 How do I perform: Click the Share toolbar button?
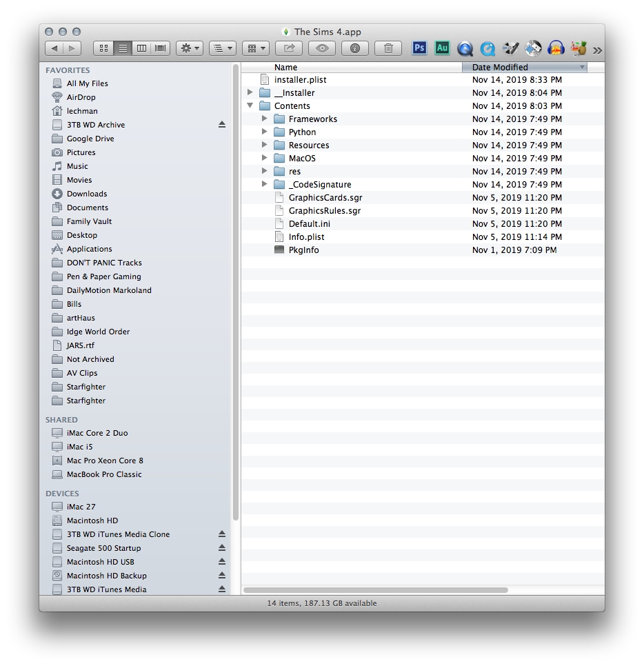(x=289, y=48)
